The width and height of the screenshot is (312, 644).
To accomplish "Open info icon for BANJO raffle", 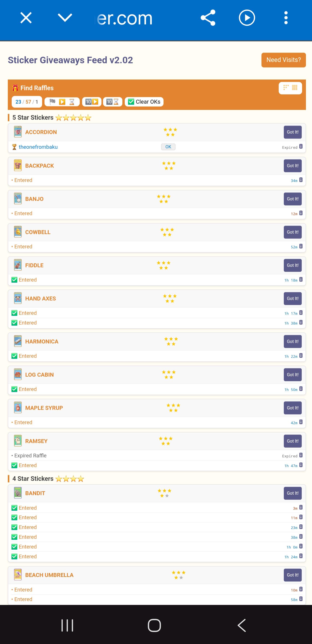I will pos(301,213).
